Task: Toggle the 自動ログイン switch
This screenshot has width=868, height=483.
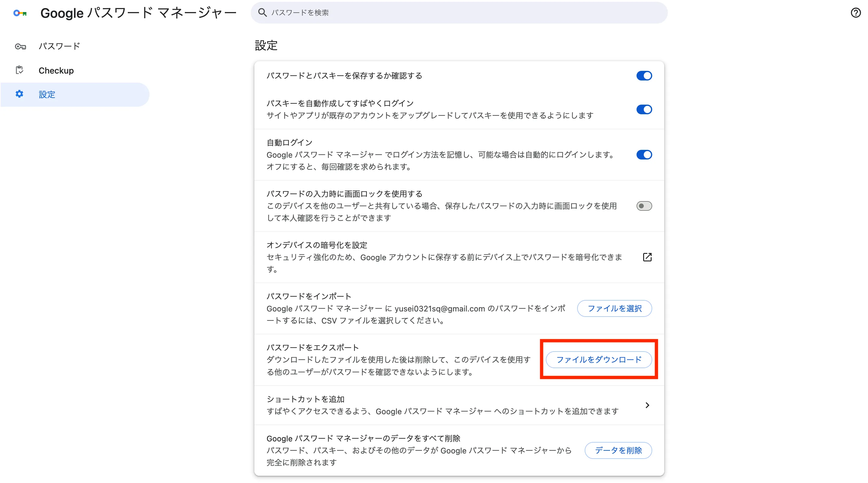Action: click(644, 154)
